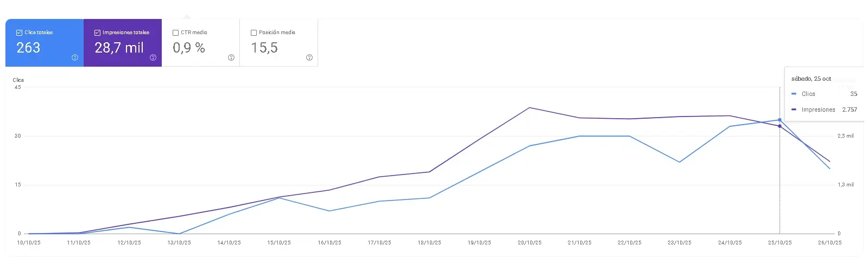
Task: Click the blue Clics legend swatch in tooltip
Action: click(x=794, y=94)
